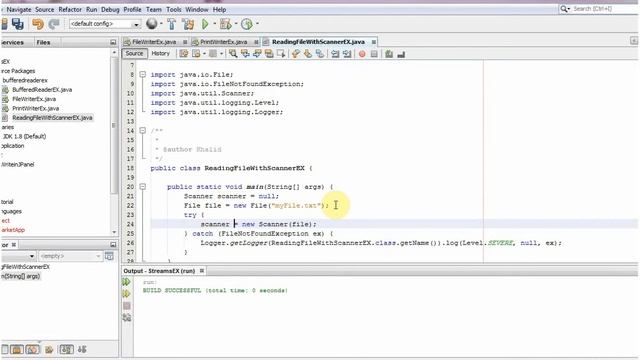640x360 pixels.
Task: Click the Source view button
Action: 134,53
